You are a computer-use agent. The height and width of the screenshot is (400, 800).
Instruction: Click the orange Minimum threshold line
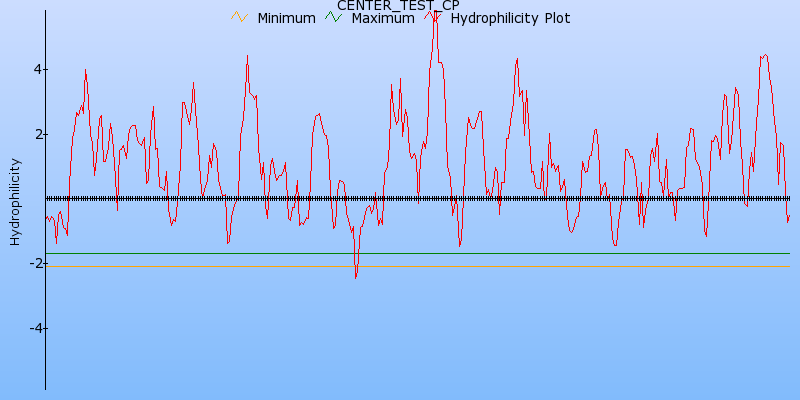(x=417, y=266)
